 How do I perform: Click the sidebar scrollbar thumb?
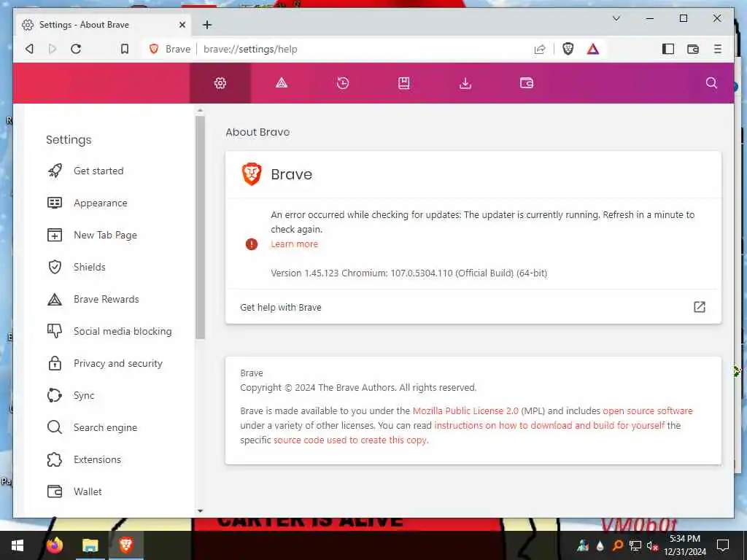[x=200, y=227]
